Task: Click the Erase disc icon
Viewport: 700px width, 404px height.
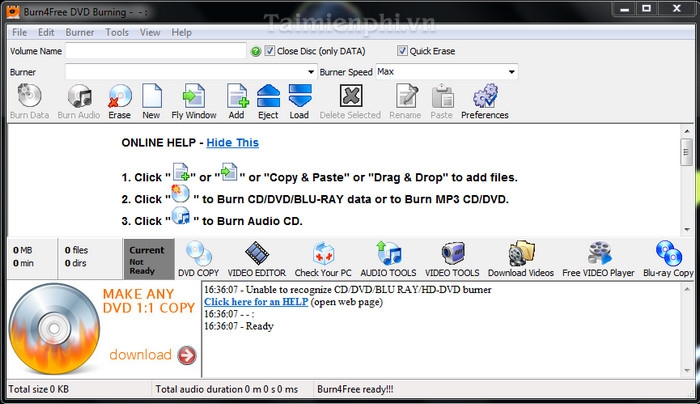Action: tap(120, 96)
